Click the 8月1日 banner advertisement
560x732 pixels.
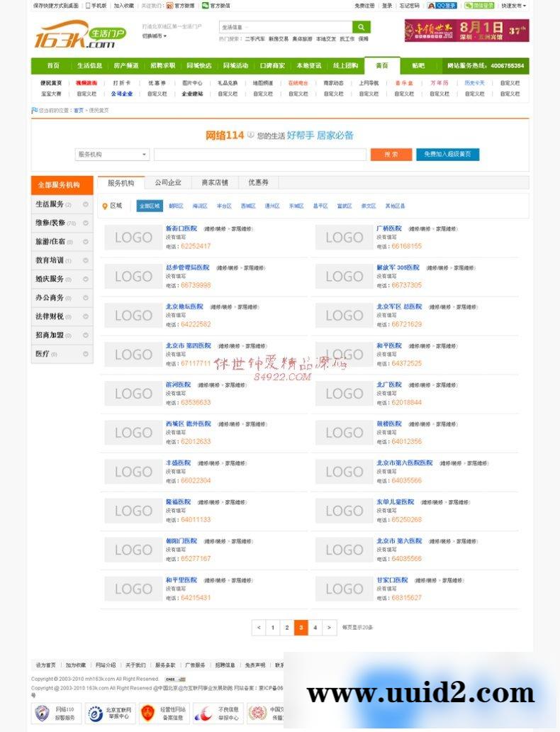pyautogui.click(x=466, y=30)
